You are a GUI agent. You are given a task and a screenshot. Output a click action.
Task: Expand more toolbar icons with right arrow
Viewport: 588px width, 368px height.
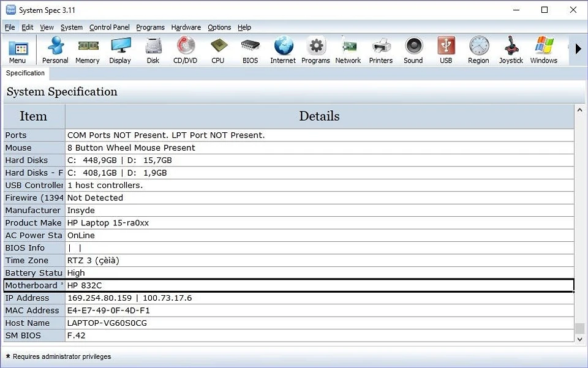point(578,49)
